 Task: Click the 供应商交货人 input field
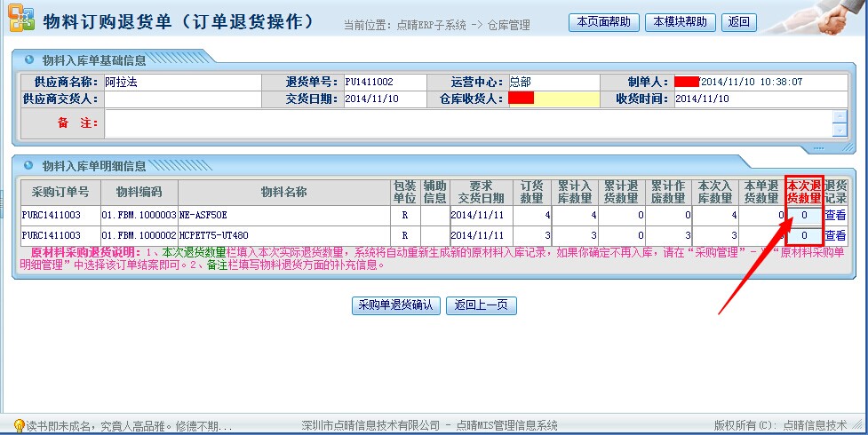click(x=181, y=99)
